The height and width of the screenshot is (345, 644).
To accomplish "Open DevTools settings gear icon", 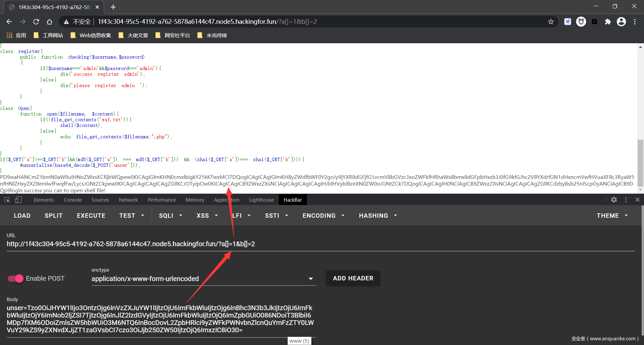I will click(x=614, y=200).
